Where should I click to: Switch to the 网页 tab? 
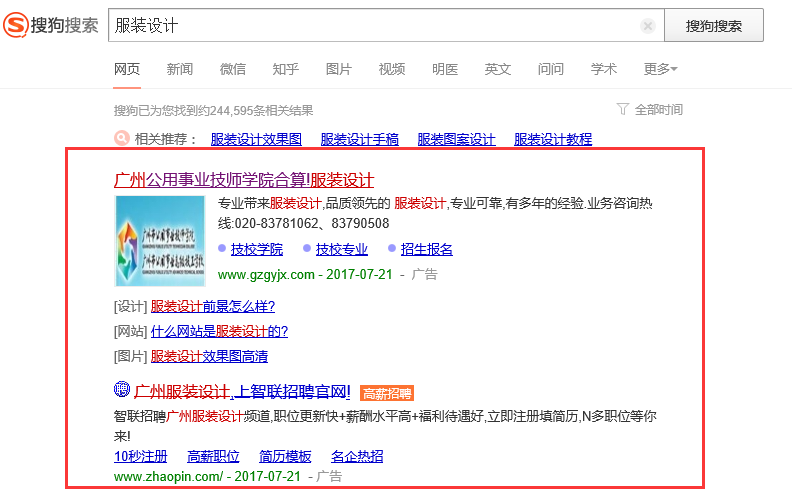[127, 69]
